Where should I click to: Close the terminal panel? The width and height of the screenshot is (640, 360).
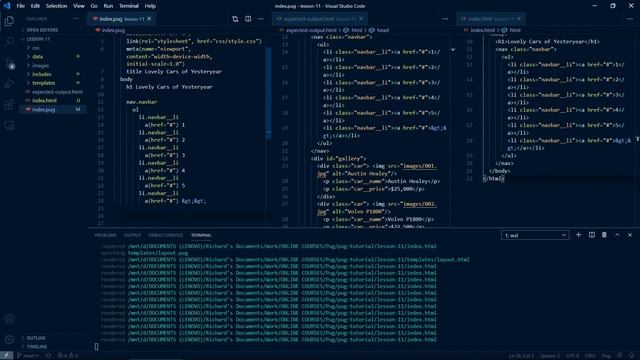coord(630,235)
